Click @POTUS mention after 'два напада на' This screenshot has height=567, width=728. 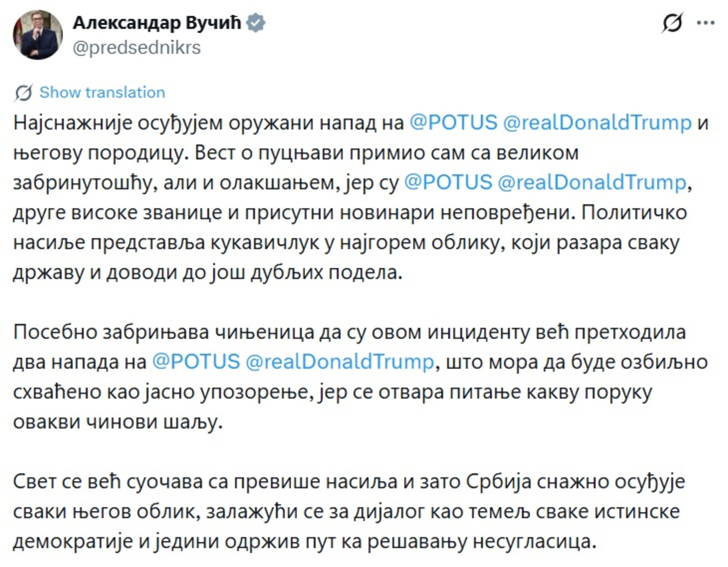pyautogui.click(x=196, y=362)
